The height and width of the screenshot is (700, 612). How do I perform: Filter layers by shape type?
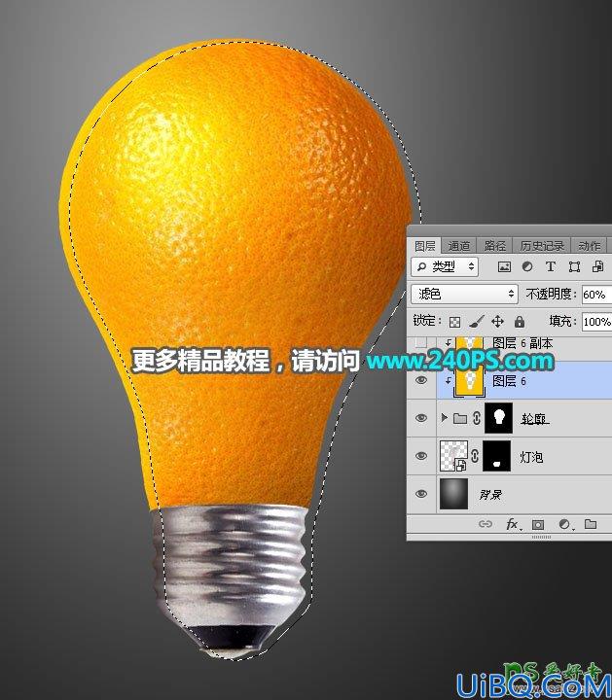coord(574,266)
